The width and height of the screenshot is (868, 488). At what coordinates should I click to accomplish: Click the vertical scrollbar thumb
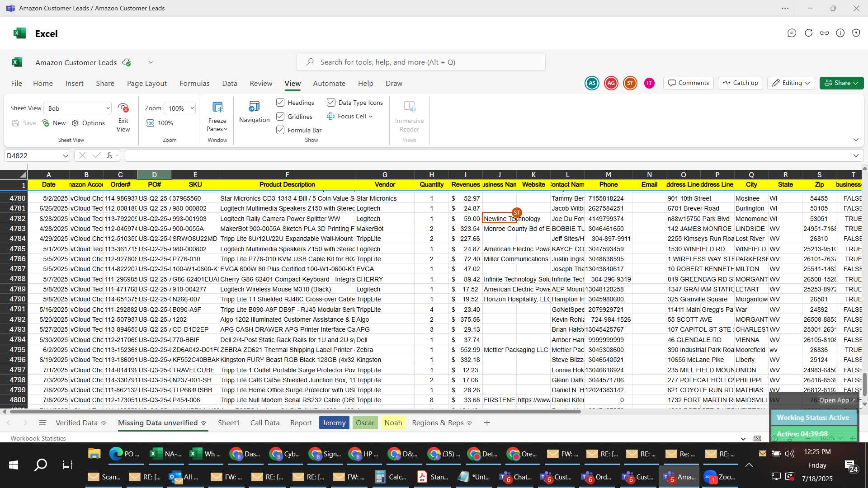[x=864, y=385]
